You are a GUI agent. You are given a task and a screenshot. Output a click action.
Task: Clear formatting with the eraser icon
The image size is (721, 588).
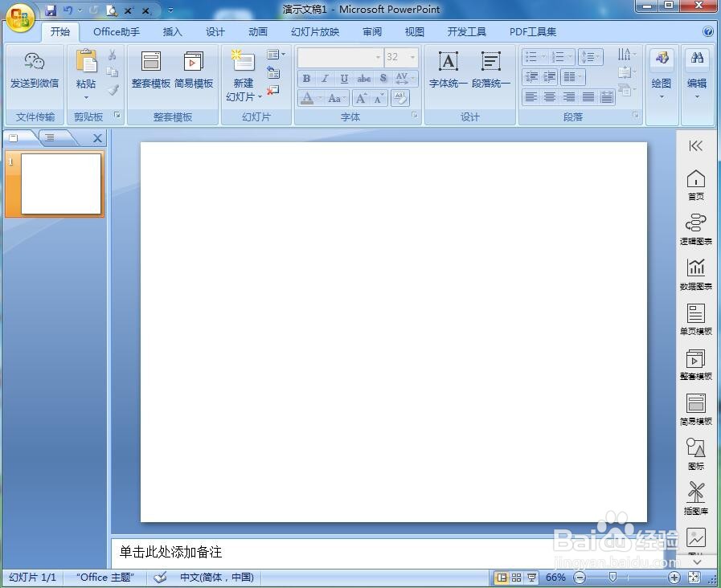(x=400, y=98)
